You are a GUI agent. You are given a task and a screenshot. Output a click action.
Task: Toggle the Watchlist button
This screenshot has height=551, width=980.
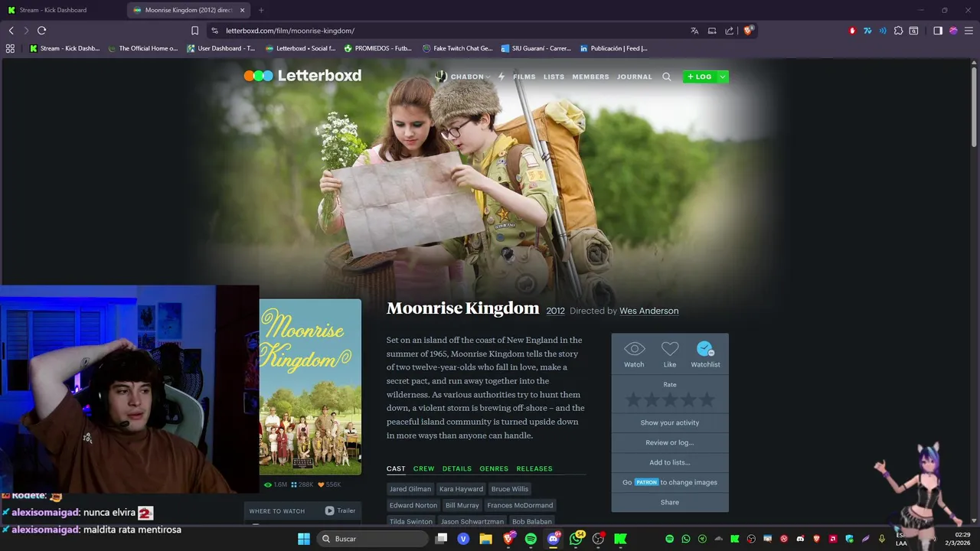(705, 354)
